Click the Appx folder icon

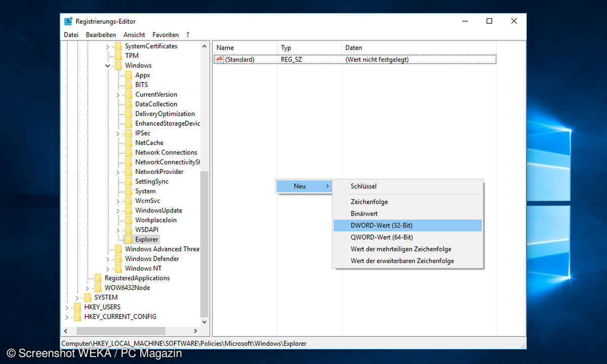[x=128, y=75]
